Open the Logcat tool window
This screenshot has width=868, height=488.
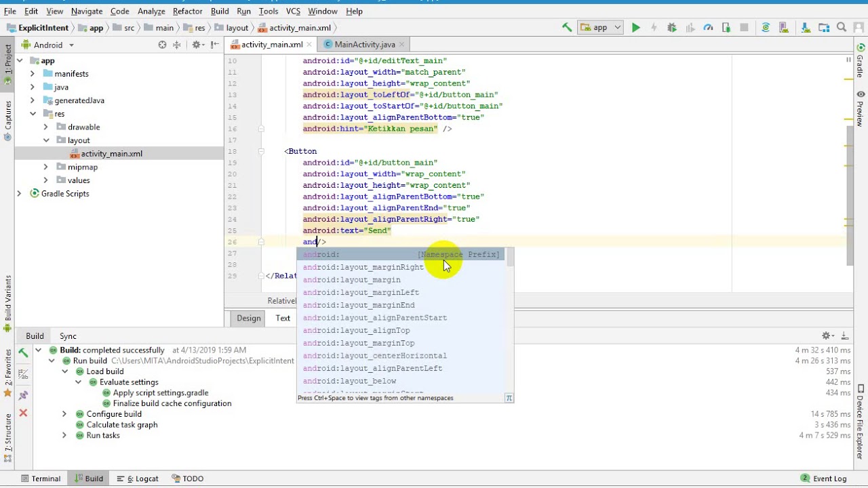[138, 479]
